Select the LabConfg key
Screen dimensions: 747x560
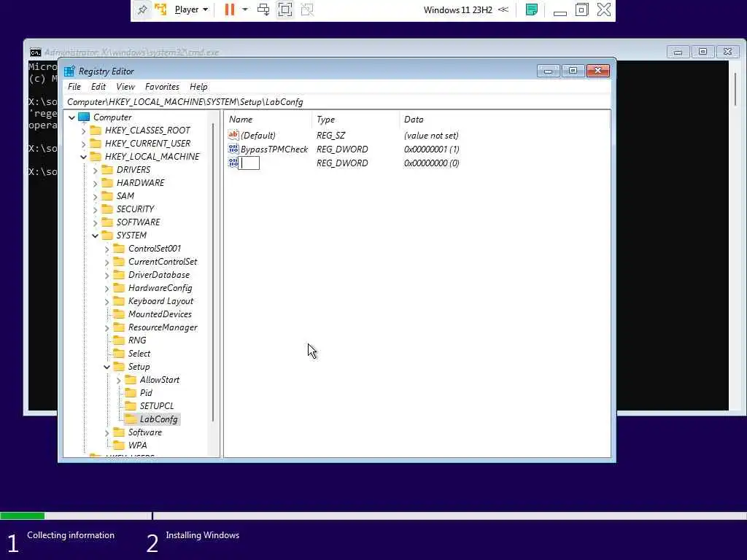point(158,419)
